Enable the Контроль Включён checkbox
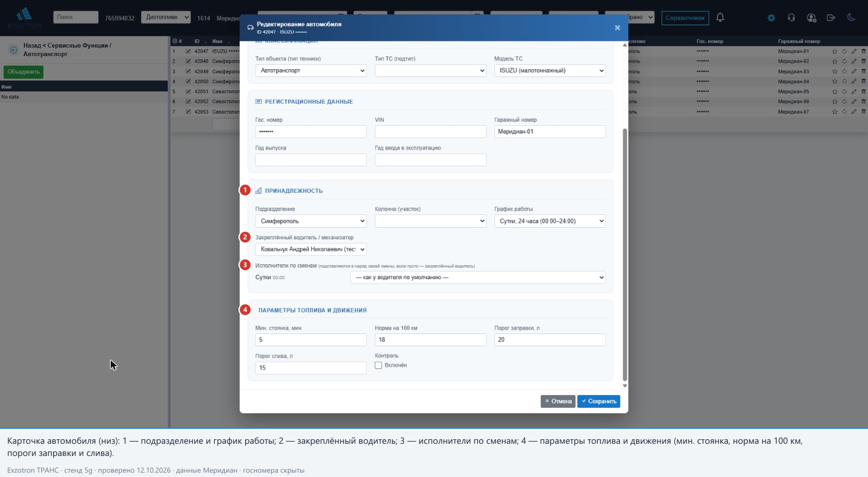The width and height of the screenshot is (868, 477). (x=379, y=365)
